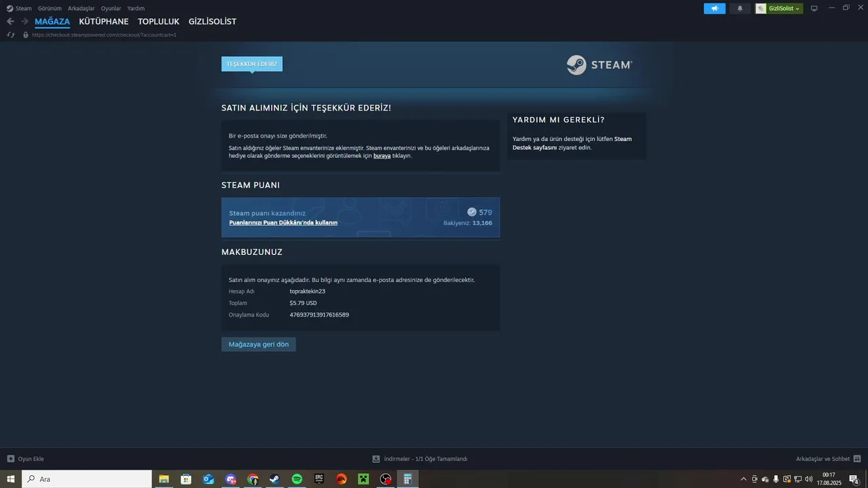Viewport: 868px width, 488px height.
Task: Click the plus icon next to Oyun Ekle
Action: coord(10,459)
